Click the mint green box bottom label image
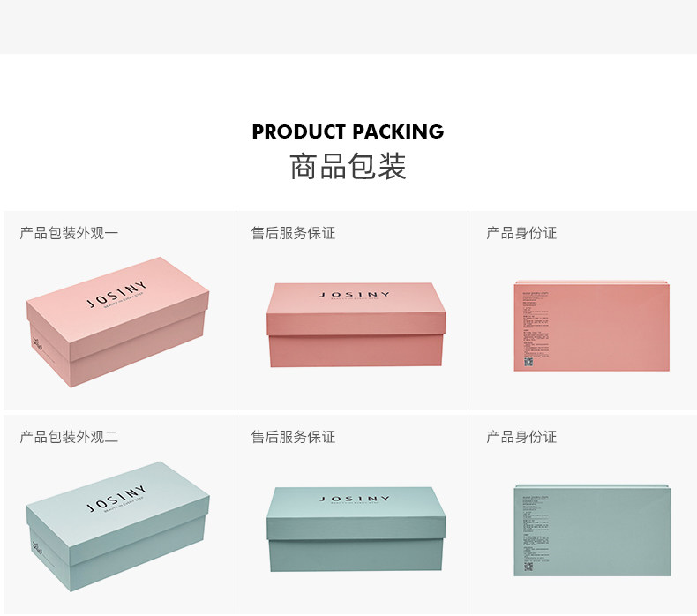The height and width of the screenshot is (616, 697). click(592, 530)
